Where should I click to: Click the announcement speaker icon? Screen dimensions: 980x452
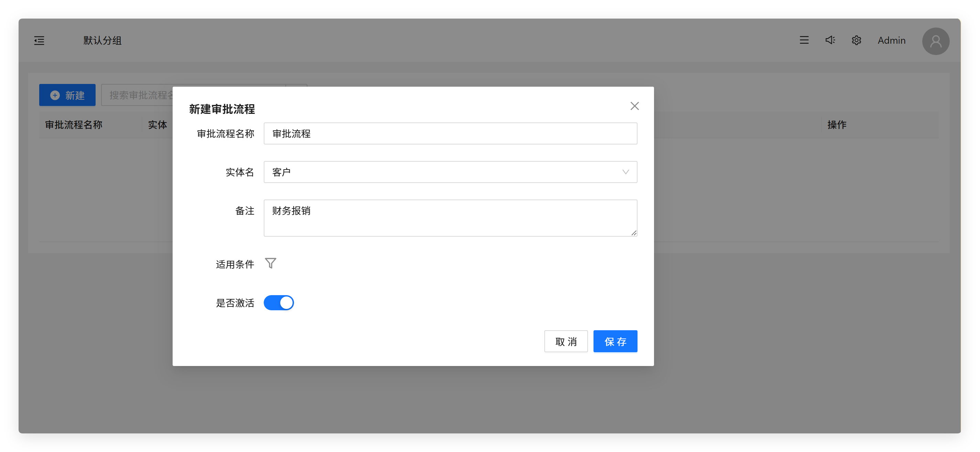point(830,40)
